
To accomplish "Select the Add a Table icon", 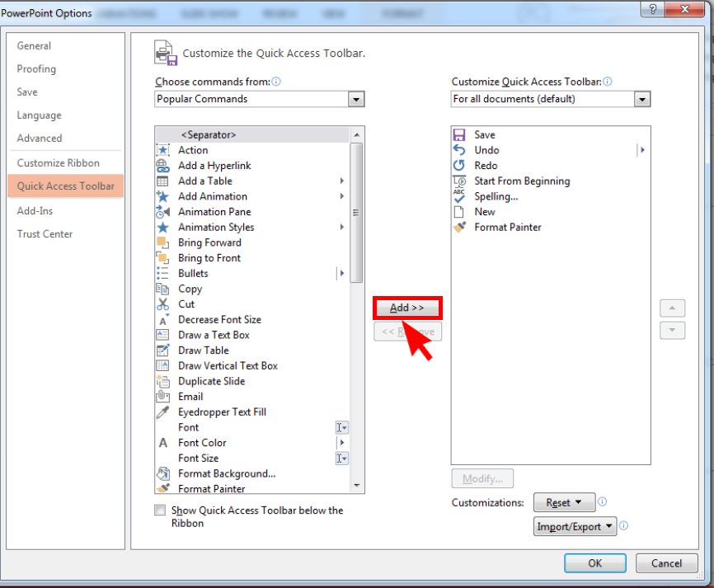I will [x=162, y=181].
